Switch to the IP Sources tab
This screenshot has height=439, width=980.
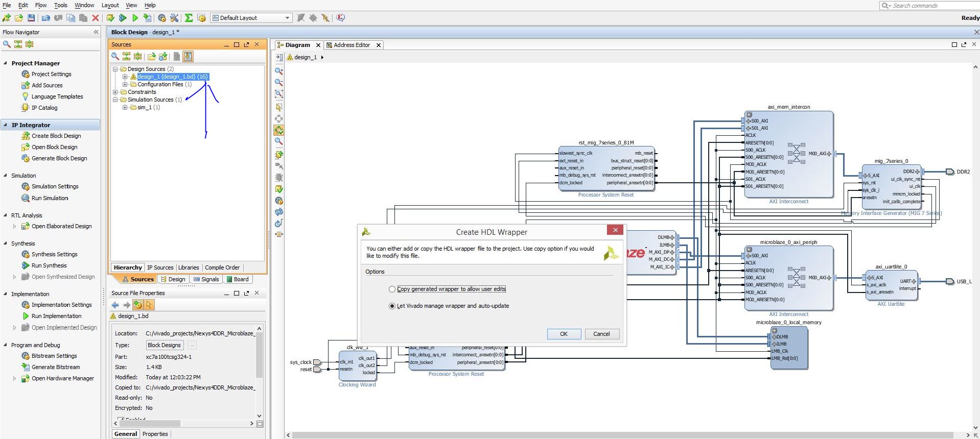click(x=160, y=267)
